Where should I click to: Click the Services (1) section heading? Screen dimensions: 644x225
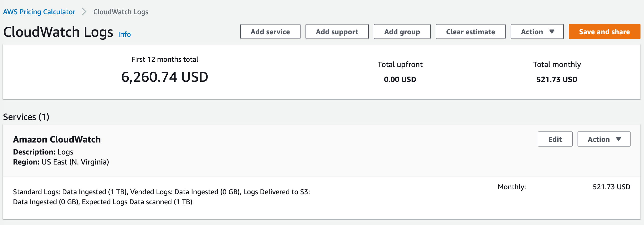click(x=26, y=117)
